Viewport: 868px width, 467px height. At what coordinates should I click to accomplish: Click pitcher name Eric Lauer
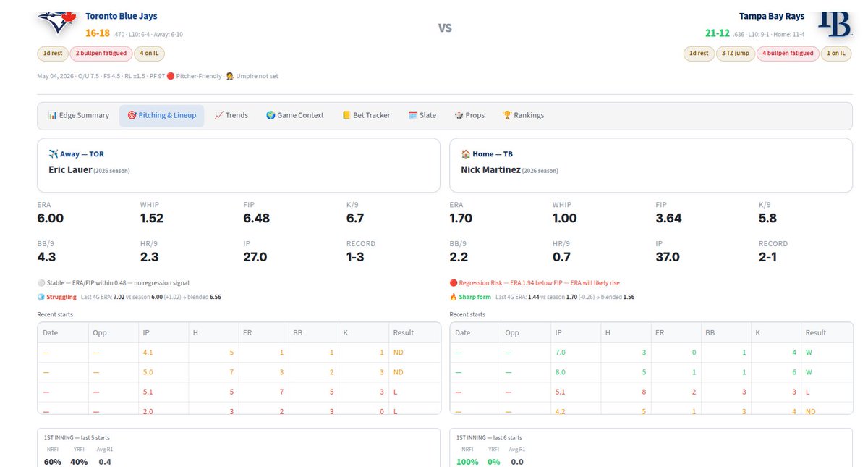click(x=70, y=170)
